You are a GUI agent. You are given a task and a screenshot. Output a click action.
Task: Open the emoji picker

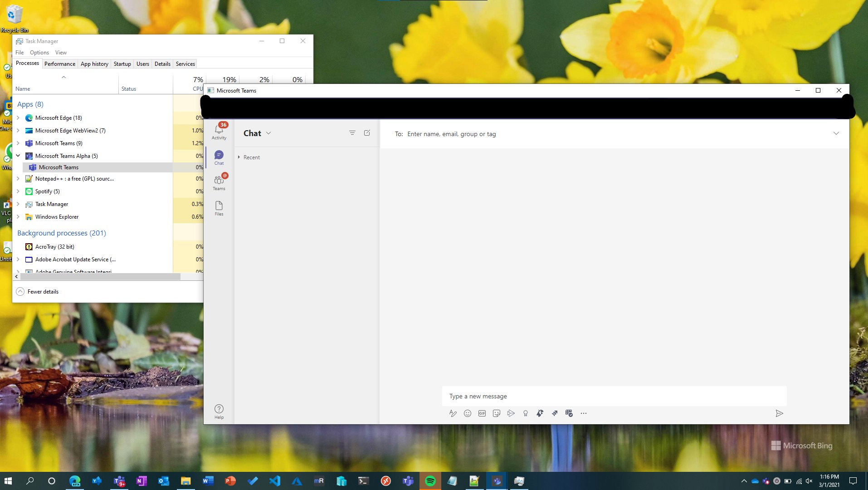468,413
